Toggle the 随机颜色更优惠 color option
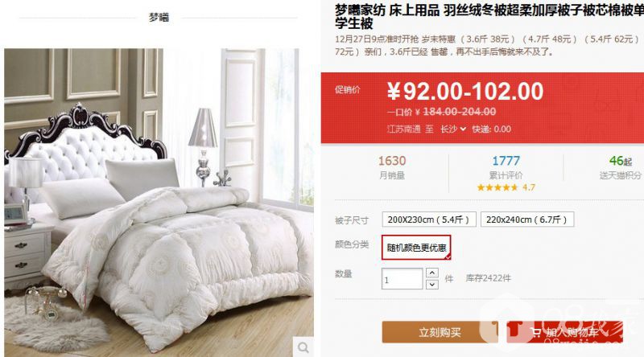644x357 pixels. [416, 248]
